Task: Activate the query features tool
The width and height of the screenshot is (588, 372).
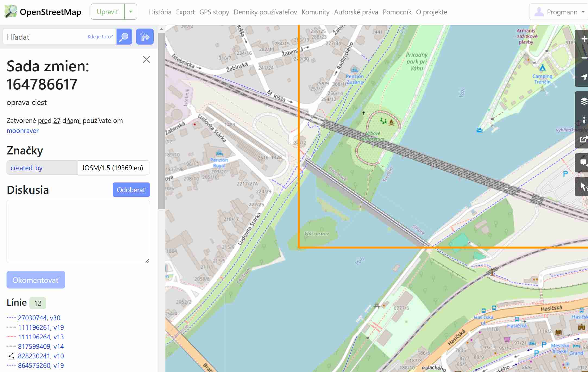Action: tap(583, 187)
